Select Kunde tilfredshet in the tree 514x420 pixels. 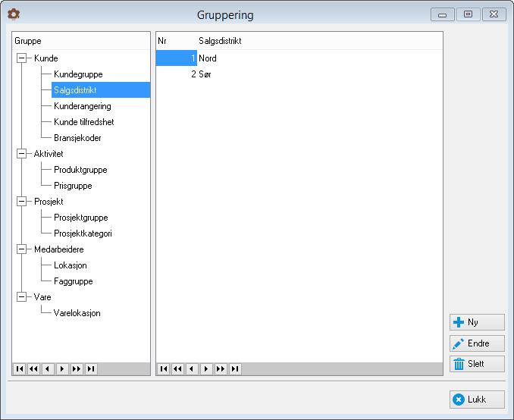(84, 122)
